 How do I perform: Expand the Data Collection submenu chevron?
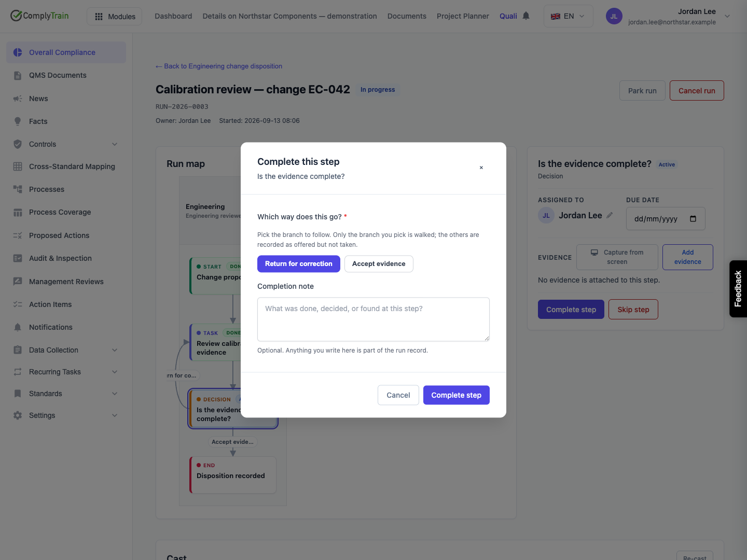click(115, 350)
